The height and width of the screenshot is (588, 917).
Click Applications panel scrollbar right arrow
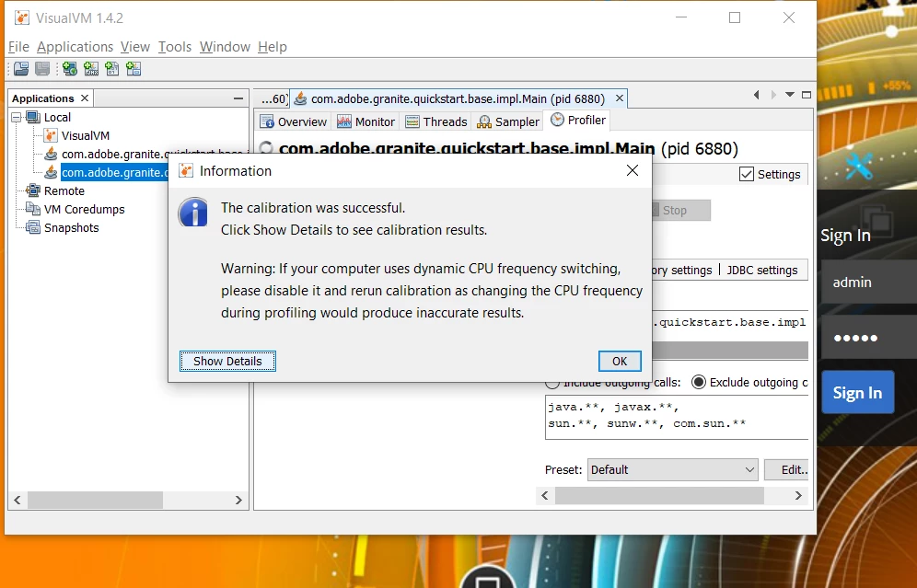pos(238,501)
